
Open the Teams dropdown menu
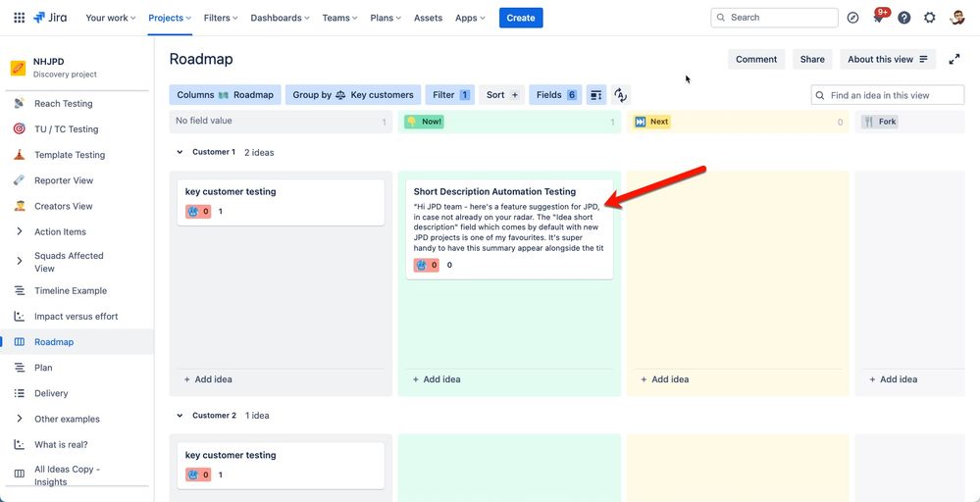(340, 18)
